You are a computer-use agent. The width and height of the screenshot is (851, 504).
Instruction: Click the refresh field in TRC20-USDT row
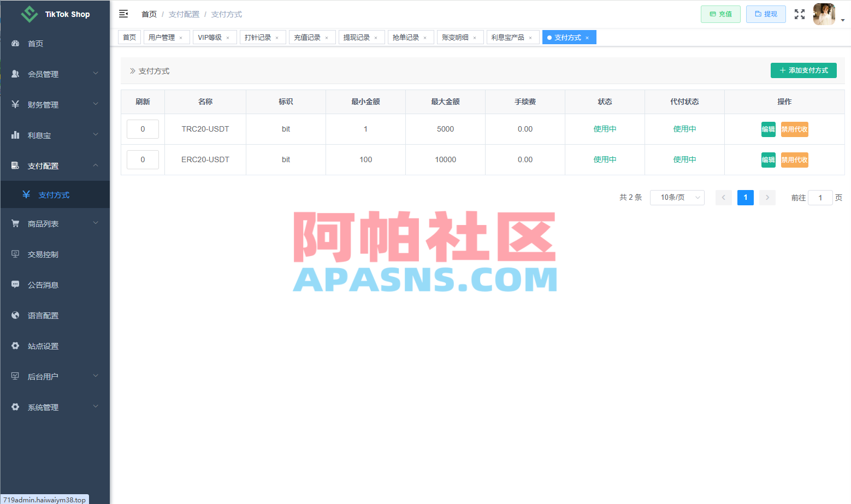[x=143, y=129]
